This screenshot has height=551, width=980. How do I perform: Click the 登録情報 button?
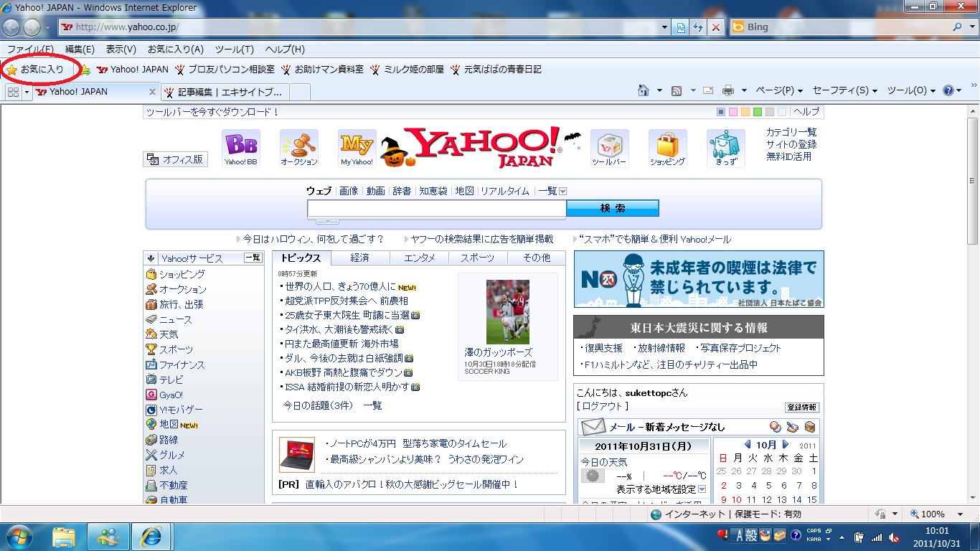point(802,407)
